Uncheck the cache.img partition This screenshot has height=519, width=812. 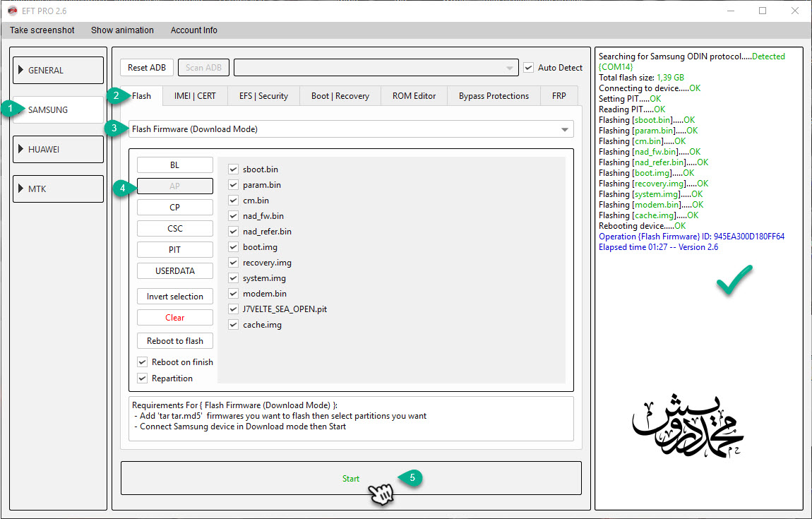(x=233, y=325)
